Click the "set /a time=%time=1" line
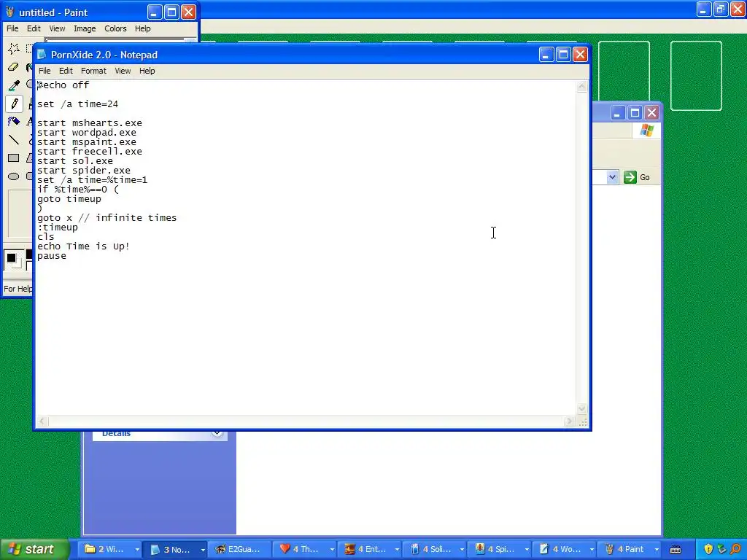 [x=93, y=180]
